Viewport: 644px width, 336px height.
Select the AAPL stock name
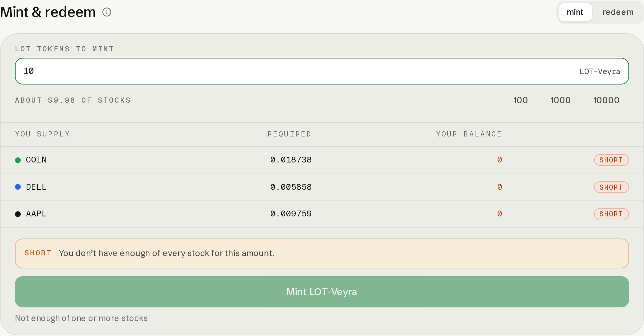point(36,214)
